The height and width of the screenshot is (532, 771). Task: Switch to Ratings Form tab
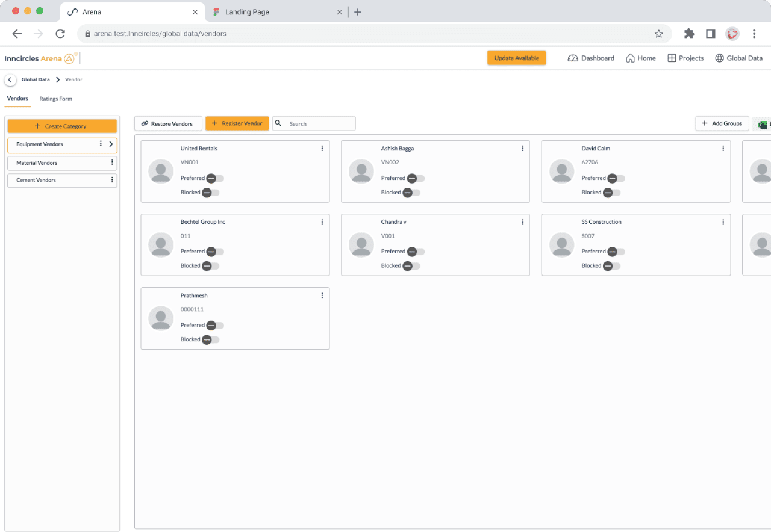[56, 99]
